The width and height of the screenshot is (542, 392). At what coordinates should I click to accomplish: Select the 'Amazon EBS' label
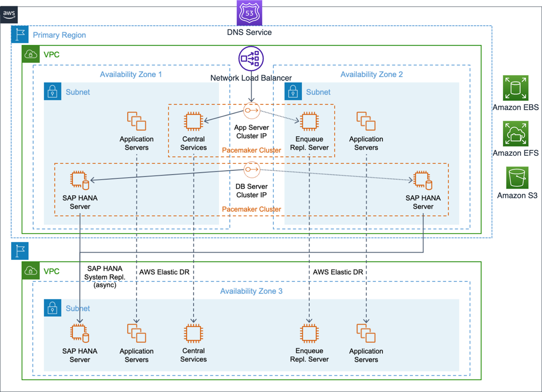coord(516,107)
